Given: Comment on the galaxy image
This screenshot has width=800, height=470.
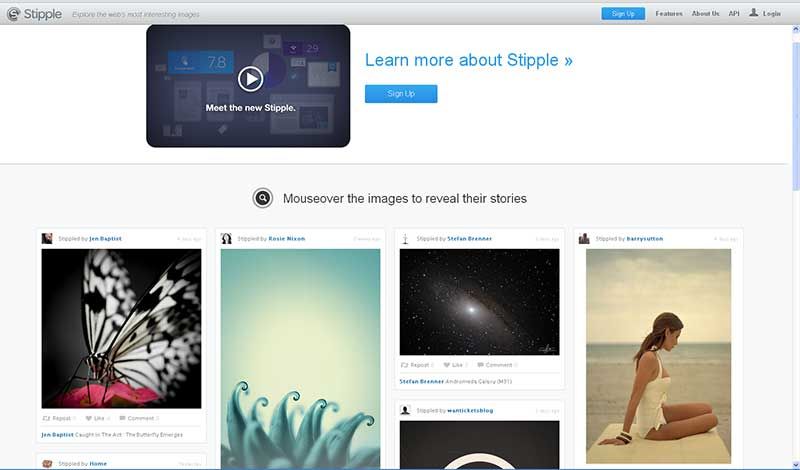Looking at the screenshot, I should pos(497,365).
